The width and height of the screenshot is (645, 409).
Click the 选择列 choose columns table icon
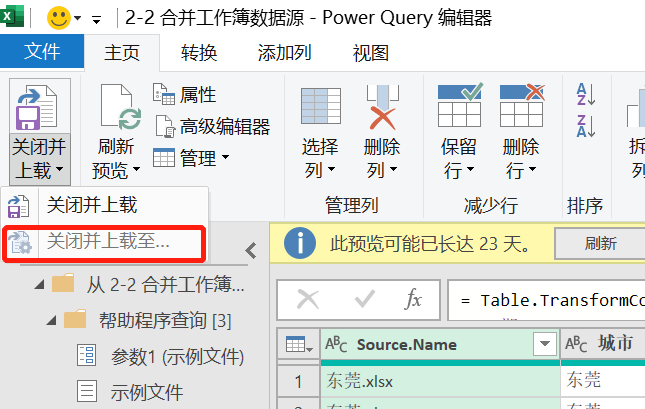(x=321, y=106)
